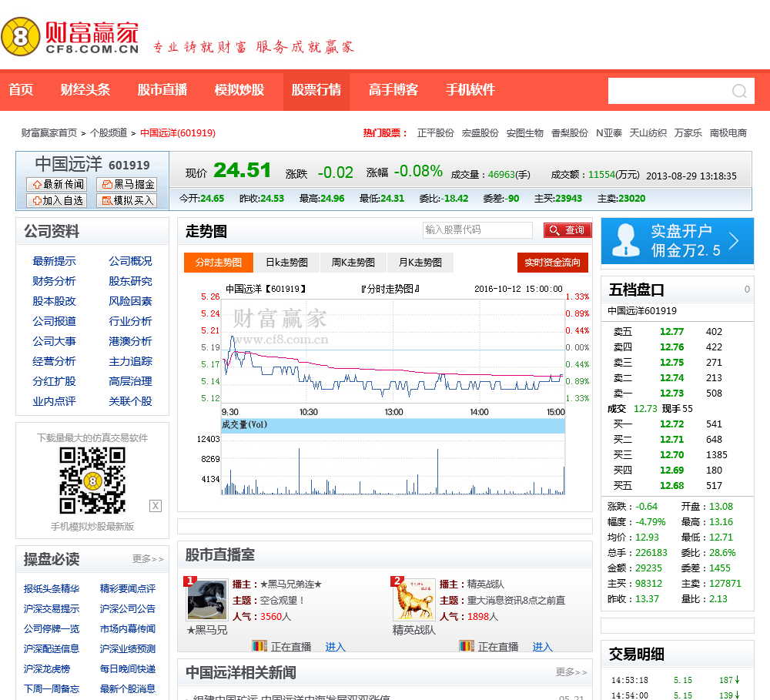Image resolution: width=770 pixels, height=700 pixels.
Task: Open 手机软件 in the navigation bar
Action: [x=470, y=89]
